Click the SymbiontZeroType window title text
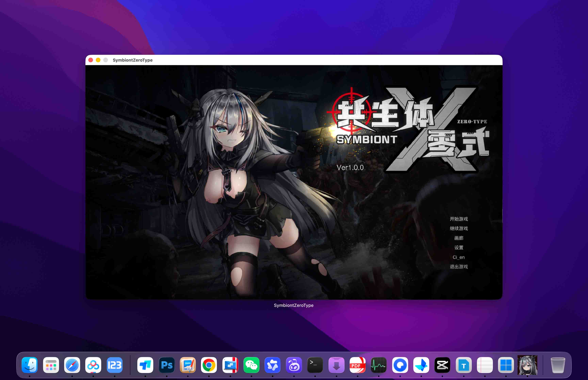Screen dimensions: 588x380 (133, 60)
